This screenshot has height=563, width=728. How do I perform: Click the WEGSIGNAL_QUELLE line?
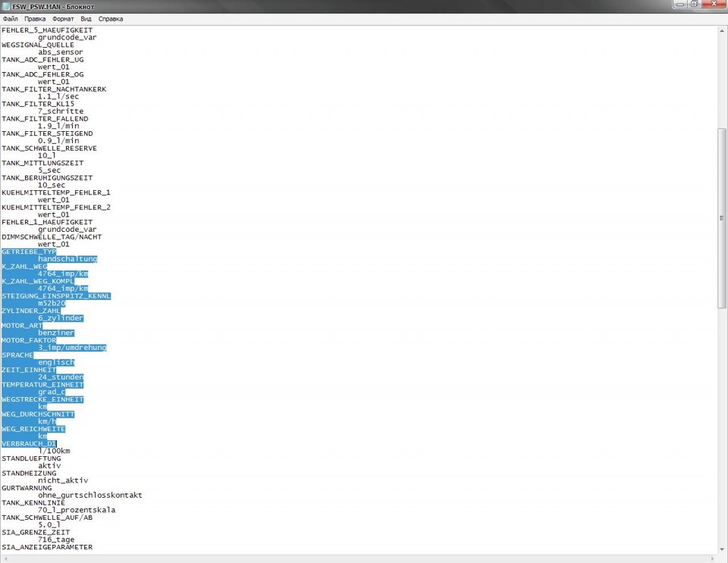(x=38, y=45)
